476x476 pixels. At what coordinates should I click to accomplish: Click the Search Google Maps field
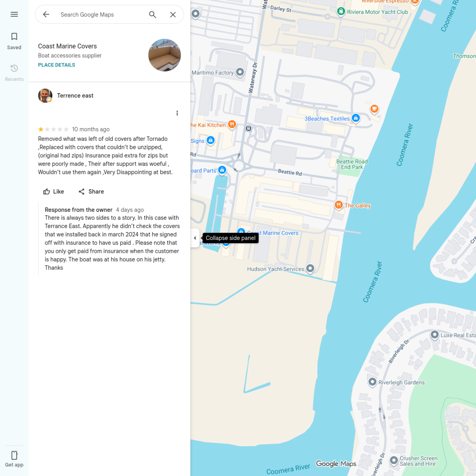[101, 15]
